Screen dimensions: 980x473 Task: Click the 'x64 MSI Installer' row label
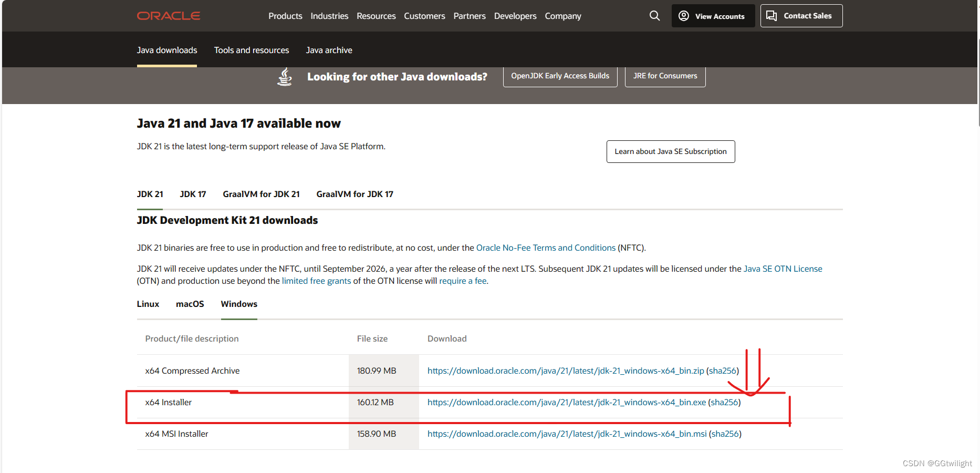pos(176,434)
